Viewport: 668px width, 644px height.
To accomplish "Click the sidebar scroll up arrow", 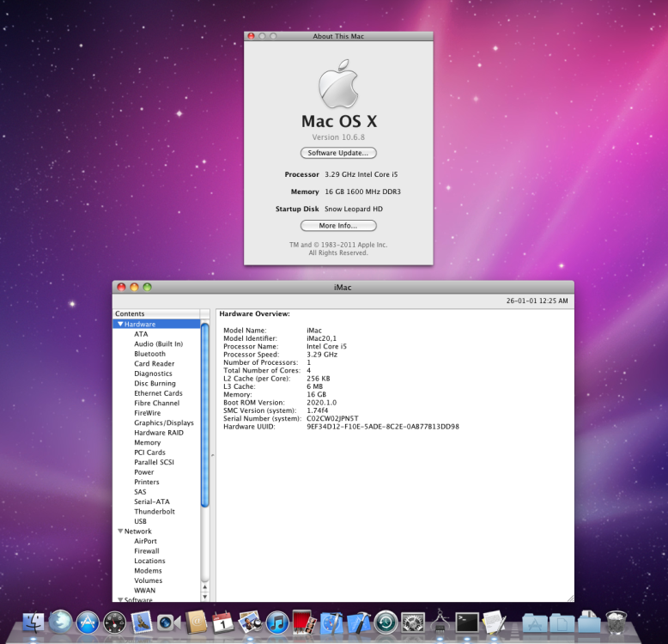I will (205, 587).
